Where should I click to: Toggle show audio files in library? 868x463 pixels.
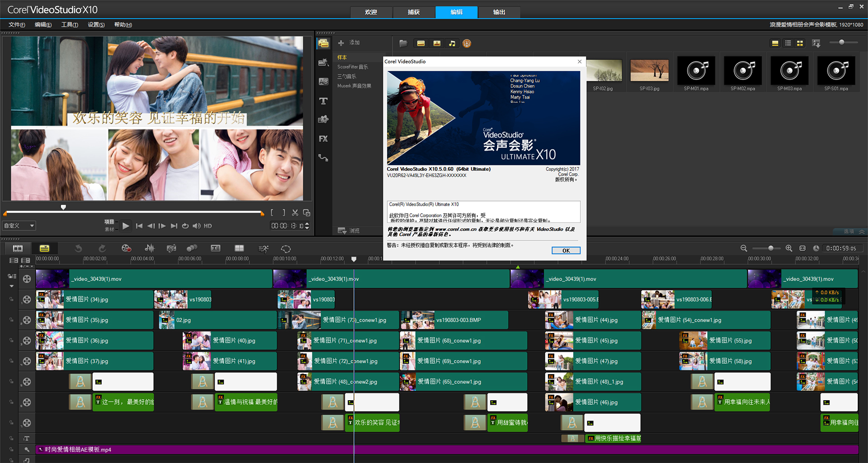(x=452, y=43)
